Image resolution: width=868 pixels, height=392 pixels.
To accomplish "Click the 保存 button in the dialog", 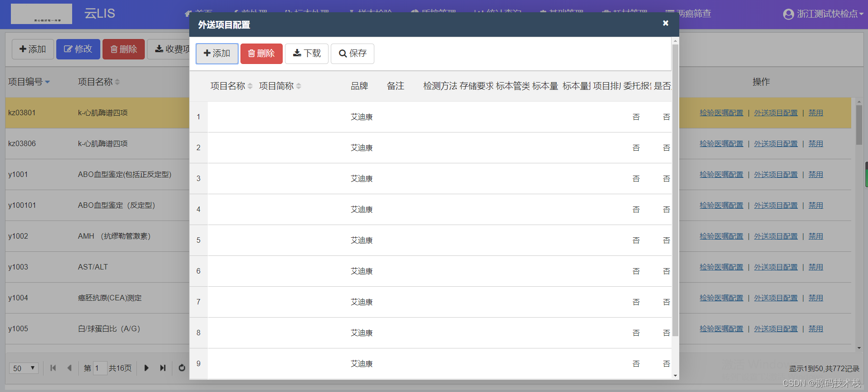I will click(353, 54).
